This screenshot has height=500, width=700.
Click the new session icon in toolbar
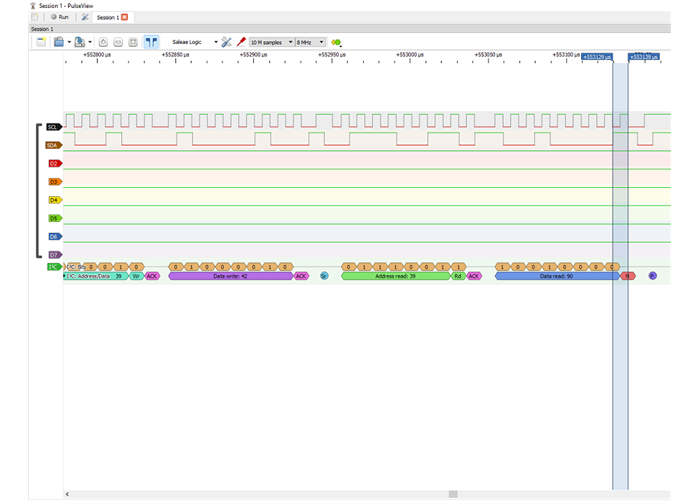click(41, 43)
